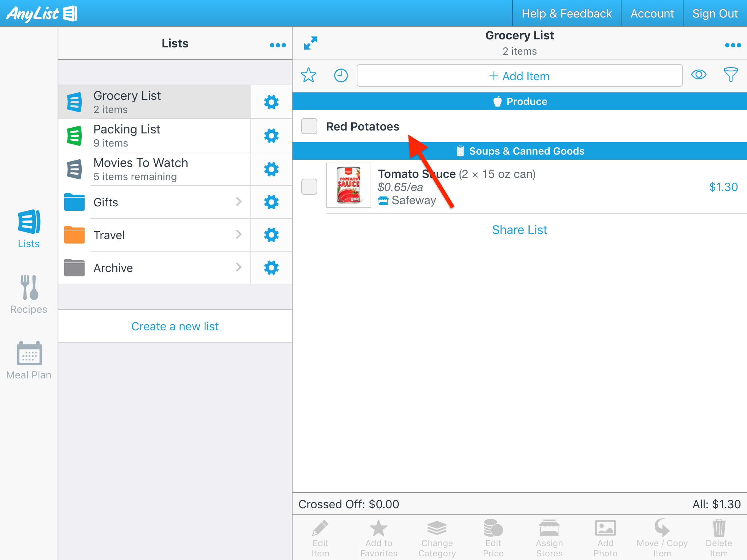Open Help & Feedback menu
747x560 pixels.
click(566, 13)
